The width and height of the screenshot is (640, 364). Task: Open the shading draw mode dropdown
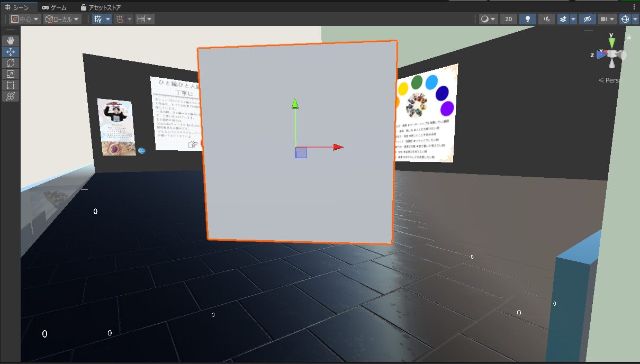click(x=488, y=19)
